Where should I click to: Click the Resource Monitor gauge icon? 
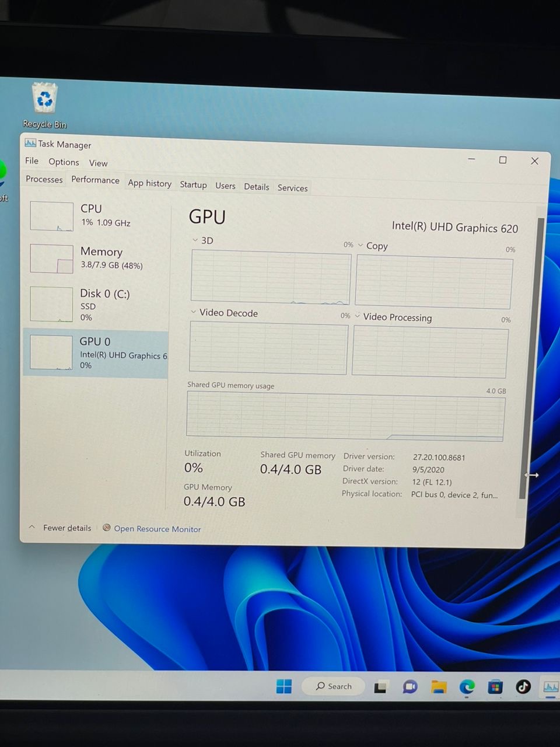[x=107, y=528]
